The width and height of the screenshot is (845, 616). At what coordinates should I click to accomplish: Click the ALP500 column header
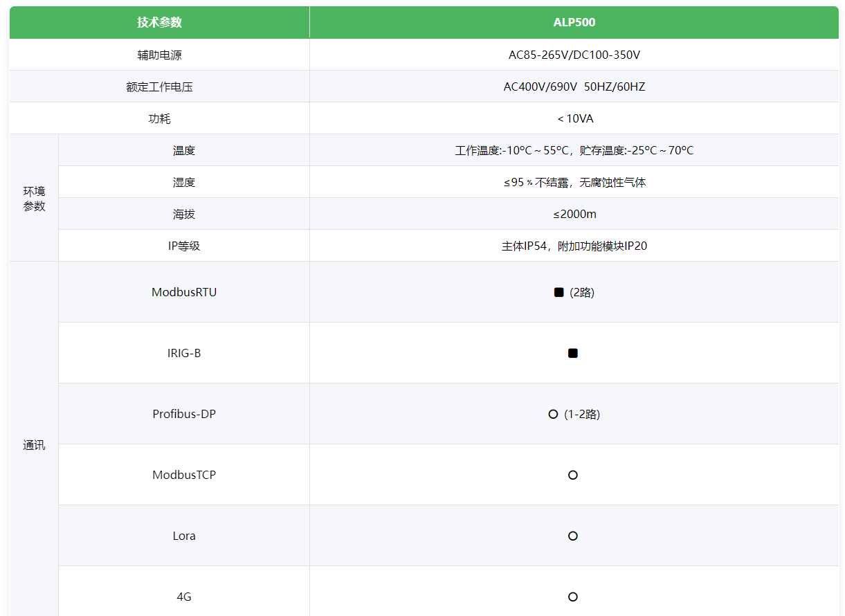(x=574, y=22)
